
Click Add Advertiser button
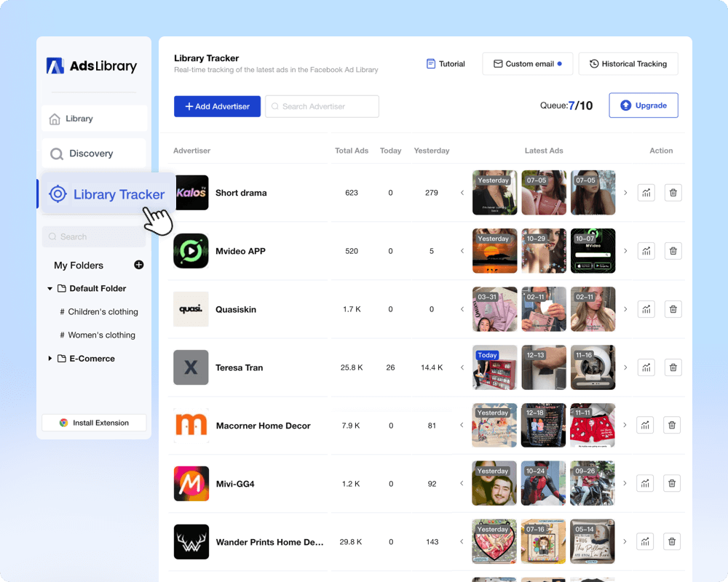point(217,106)
